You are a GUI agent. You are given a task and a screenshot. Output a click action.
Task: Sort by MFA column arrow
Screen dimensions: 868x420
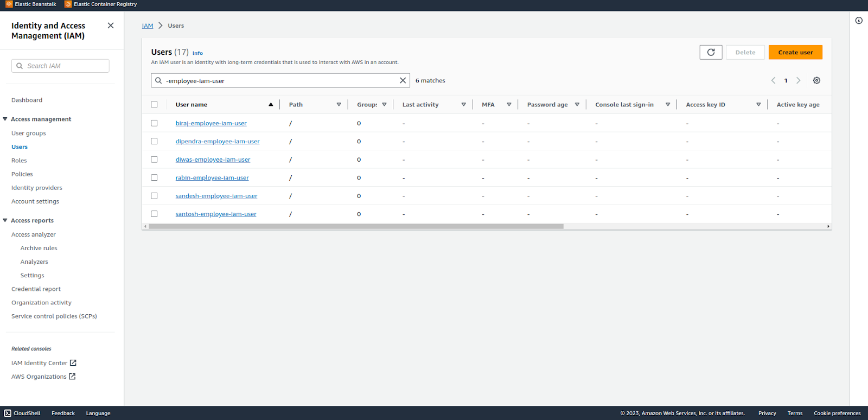(x=509, y=104)
